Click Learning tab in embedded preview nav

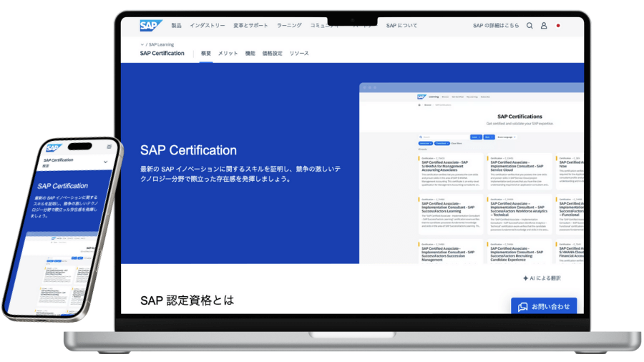(434, 97)
